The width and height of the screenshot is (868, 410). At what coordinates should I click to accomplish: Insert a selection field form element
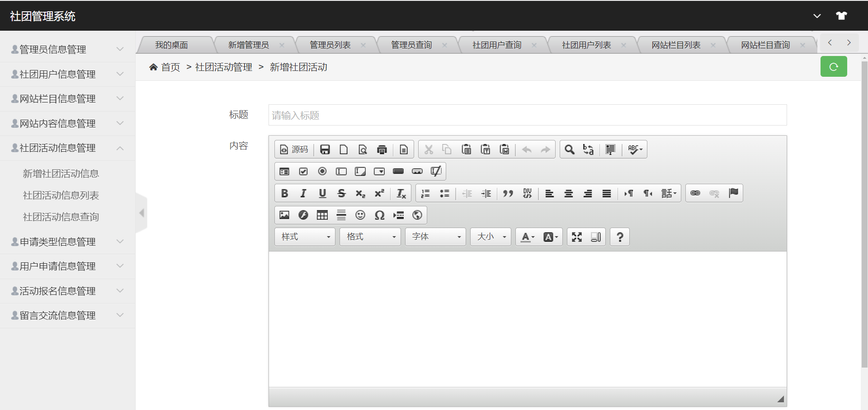coord(379,172)
